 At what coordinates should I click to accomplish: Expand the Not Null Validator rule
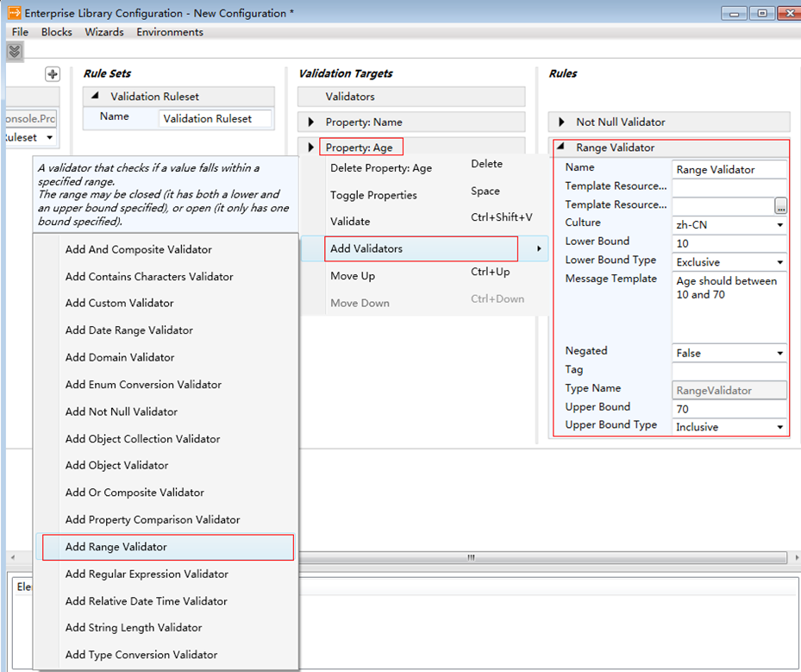561,122
